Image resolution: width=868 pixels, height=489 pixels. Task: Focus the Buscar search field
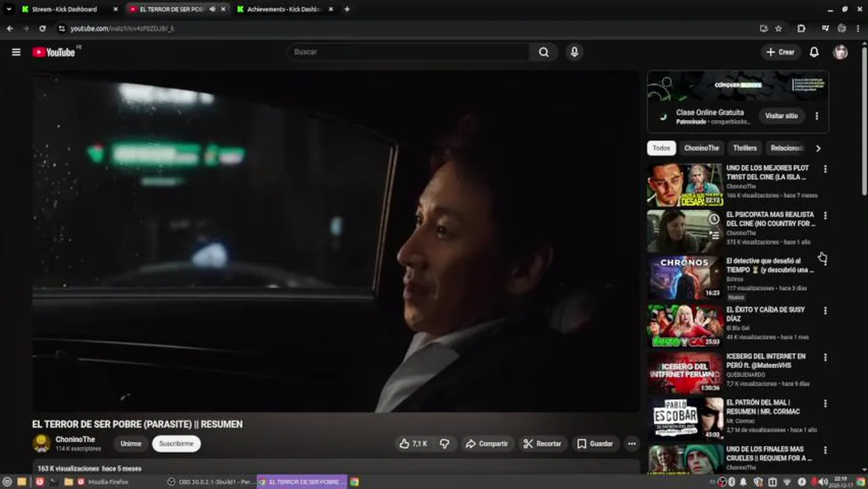(x=410, y=52)
